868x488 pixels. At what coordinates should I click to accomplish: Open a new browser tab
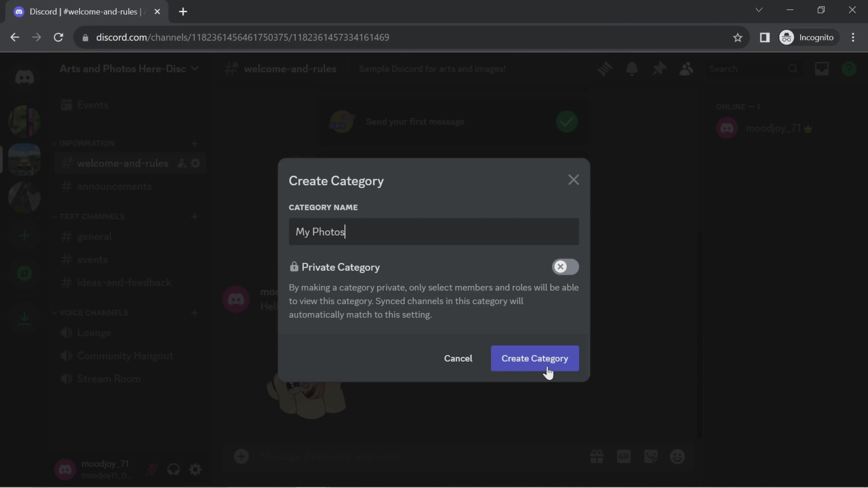[x=183, y=12]
